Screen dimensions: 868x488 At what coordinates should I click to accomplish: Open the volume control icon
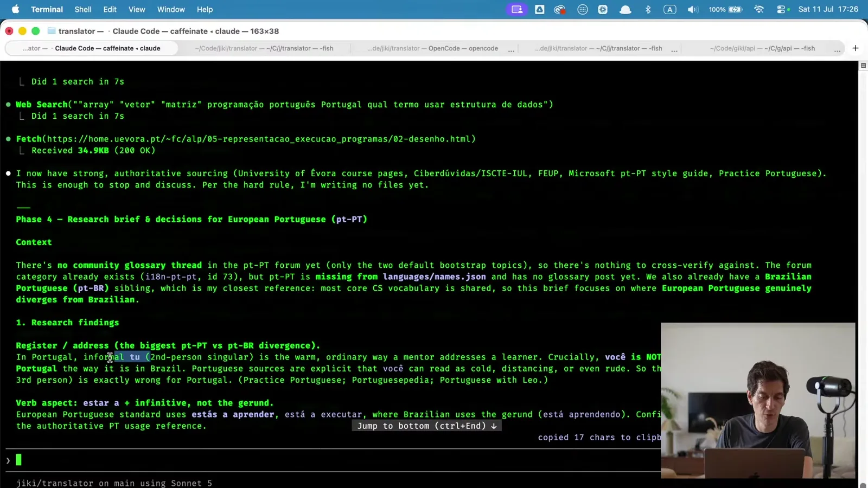(693, 9)
